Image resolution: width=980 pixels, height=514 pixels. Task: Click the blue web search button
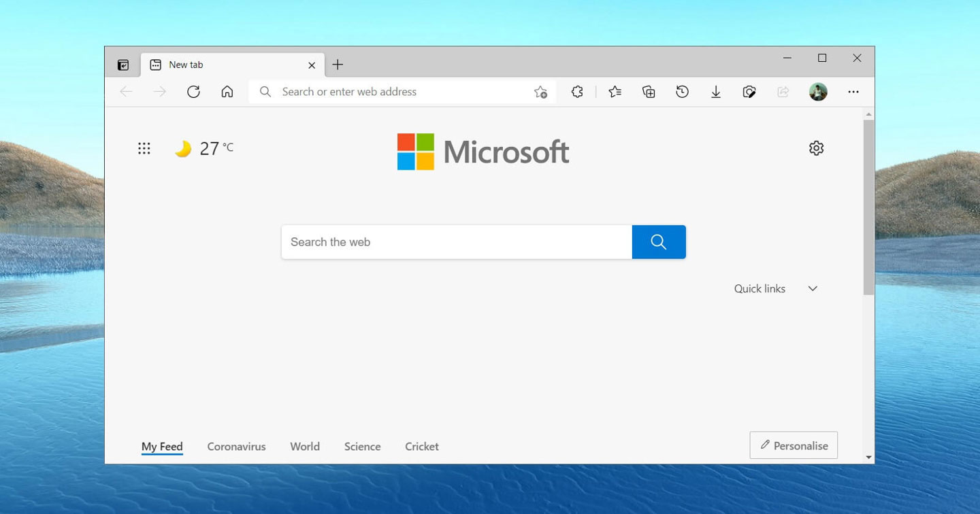click(659, 242)
